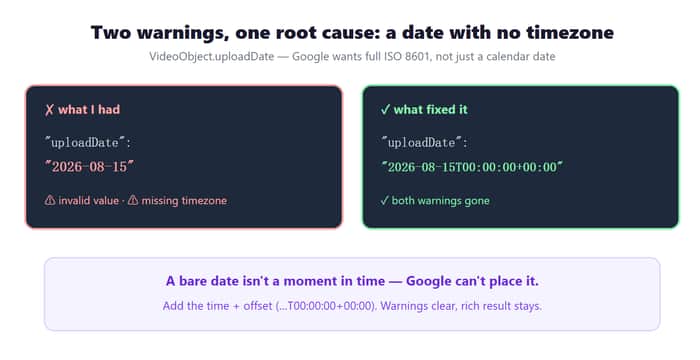The image size is (700, 360).
Task: Click the "what fixed it" label
Action: click(430, 110)
